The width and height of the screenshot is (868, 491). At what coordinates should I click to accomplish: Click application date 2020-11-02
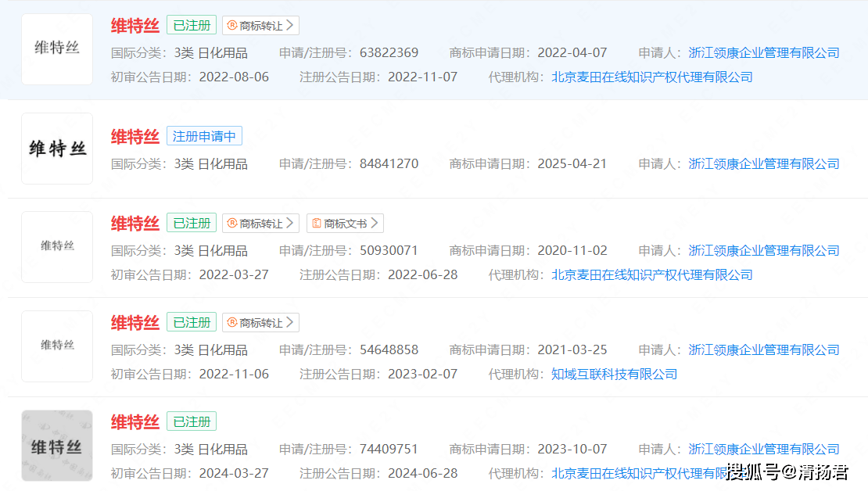pyautogui.click(x=572, y=251)
